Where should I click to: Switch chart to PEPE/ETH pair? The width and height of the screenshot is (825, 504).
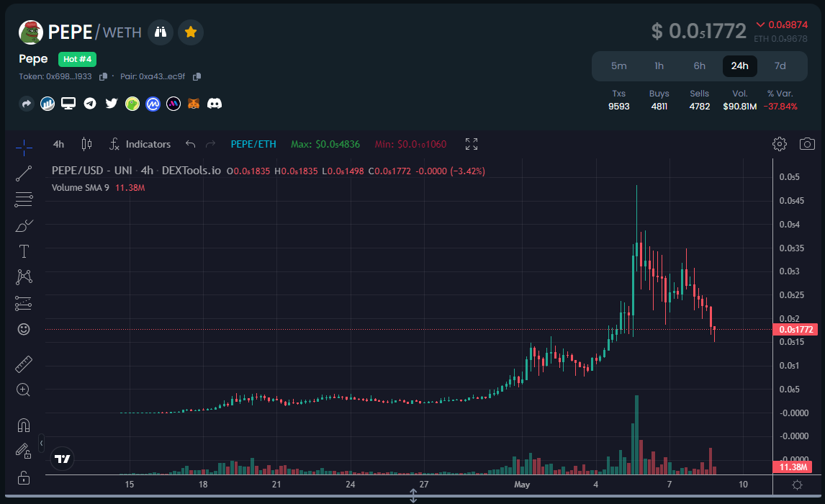tap(253, 144)
